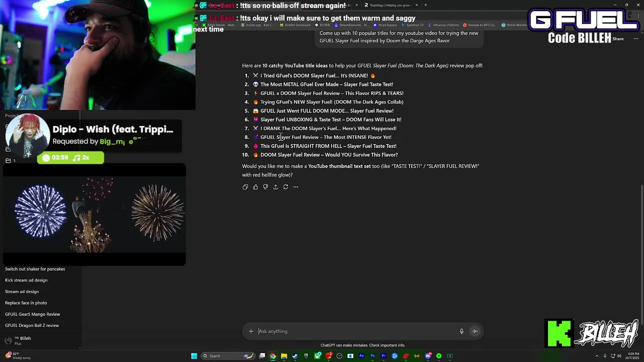This screenshot has width=644, height=362.
Task: Open 'Stream ad design' chat
Action: (22, 292)
